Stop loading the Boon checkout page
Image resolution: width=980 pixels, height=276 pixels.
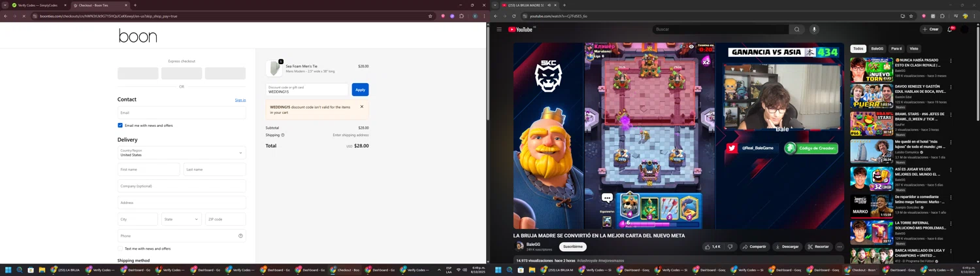click(x=24, y=16)
